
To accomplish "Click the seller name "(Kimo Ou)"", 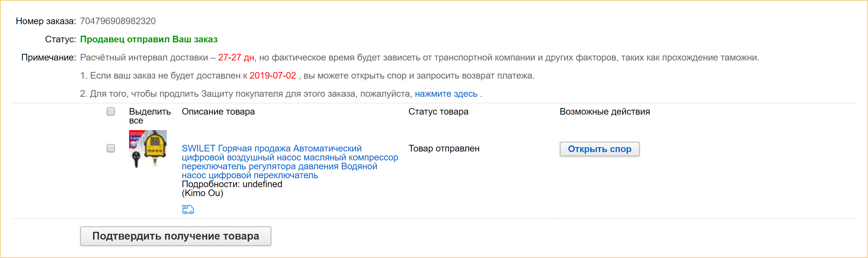I will point(202,193).
